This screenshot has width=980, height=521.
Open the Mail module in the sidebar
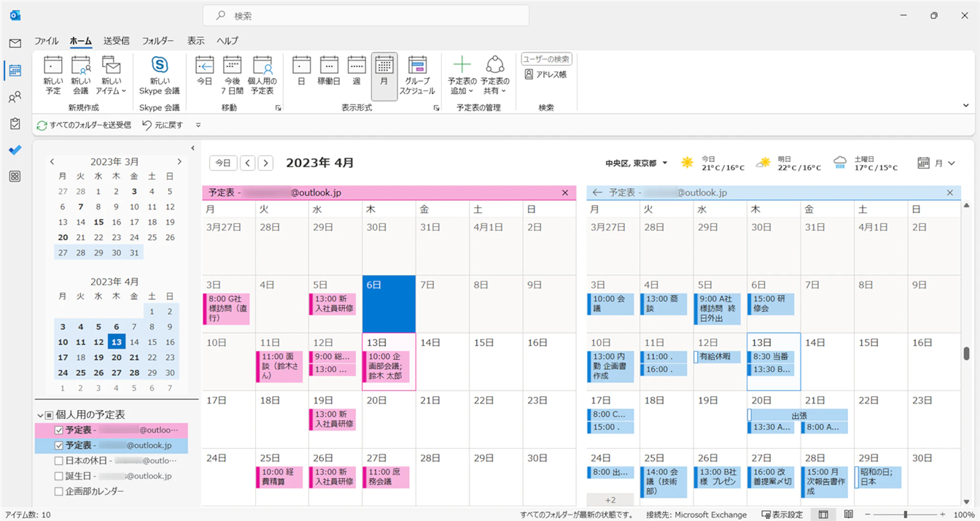pos(15,44)
